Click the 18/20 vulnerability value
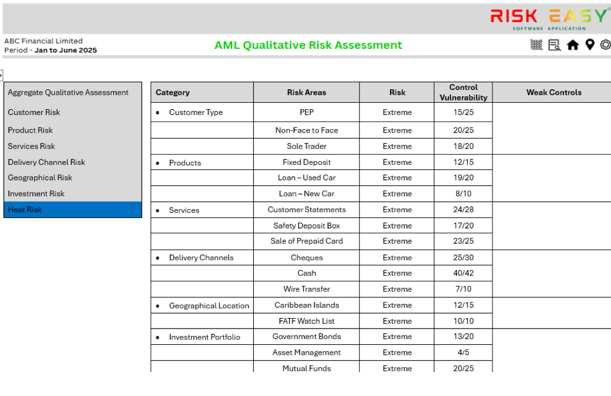Screen dimensions: 611x396 (x=463, y=146)
